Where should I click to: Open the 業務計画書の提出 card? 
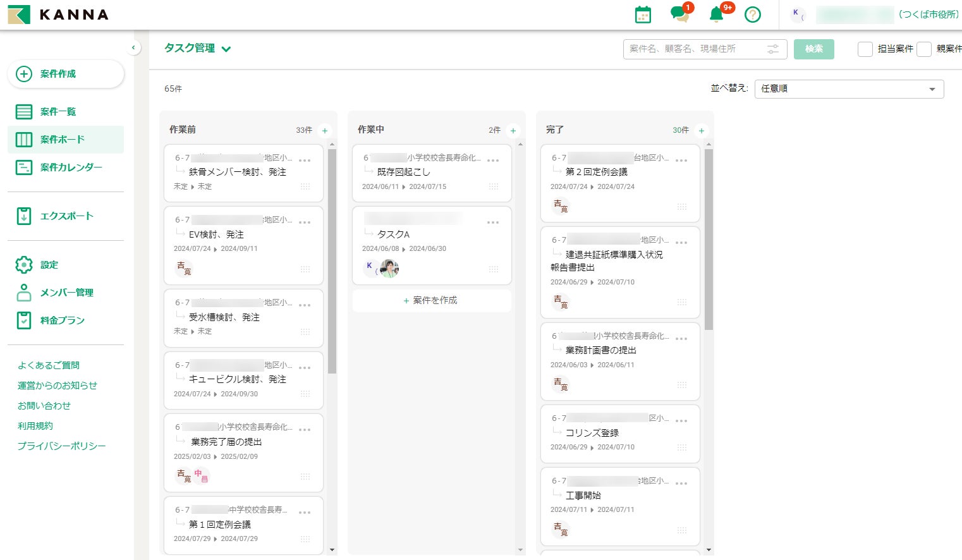click(x=620, y=362)
